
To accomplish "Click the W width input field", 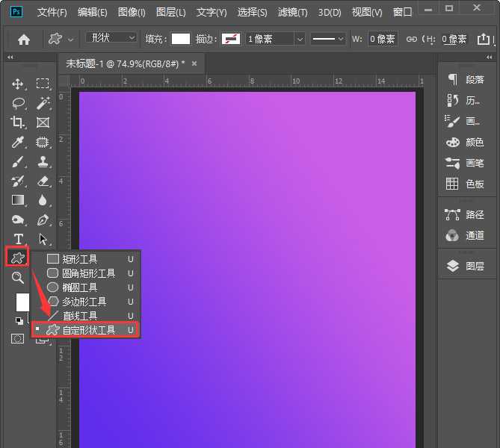I will coord(383,39).
